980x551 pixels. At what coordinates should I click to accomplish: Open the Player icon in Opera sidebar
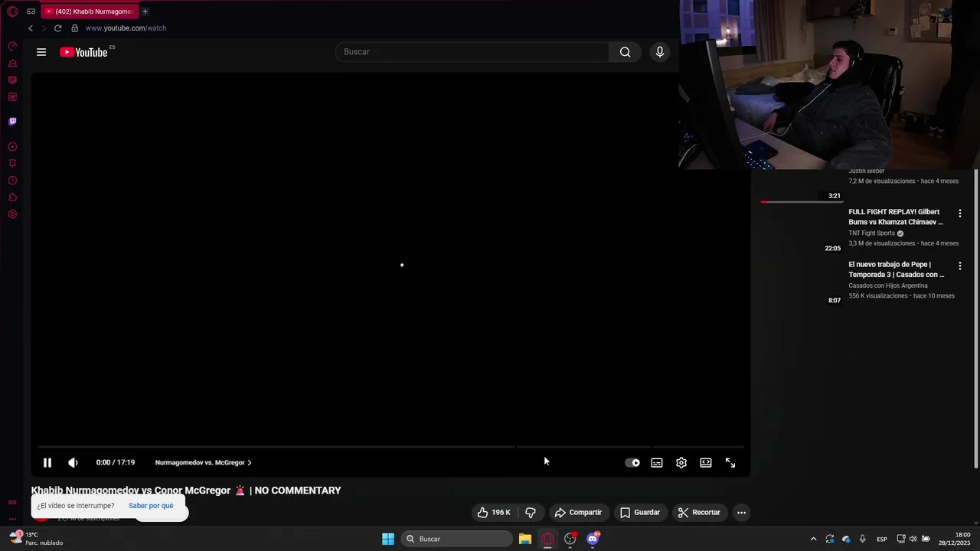click(x=12, y=147)
